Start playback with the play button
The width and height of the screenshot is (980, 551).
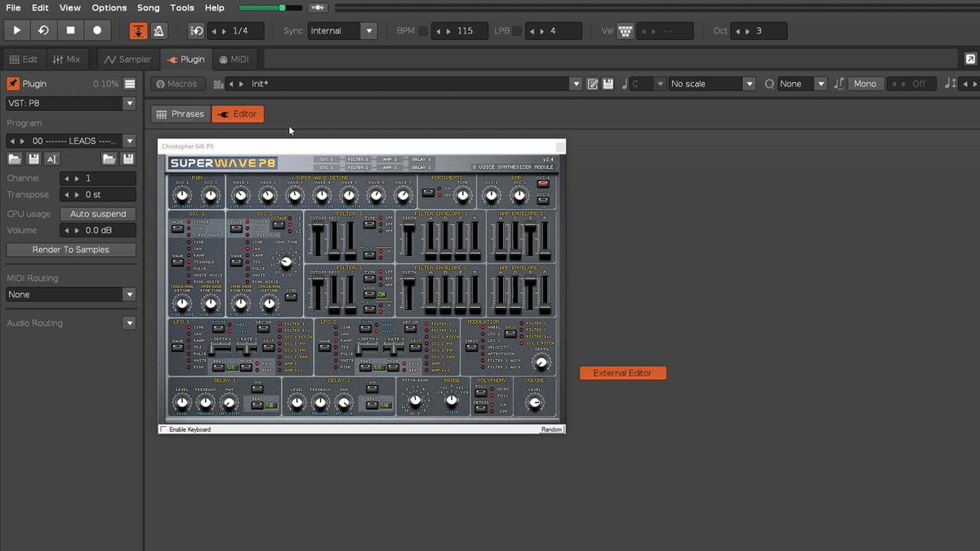click(16, 30)
